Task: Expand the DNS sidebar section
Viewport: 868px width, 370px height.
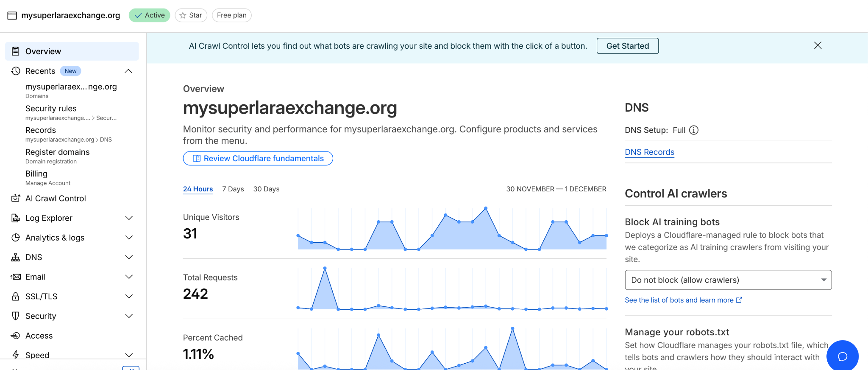Action: (x=129, y=257)
